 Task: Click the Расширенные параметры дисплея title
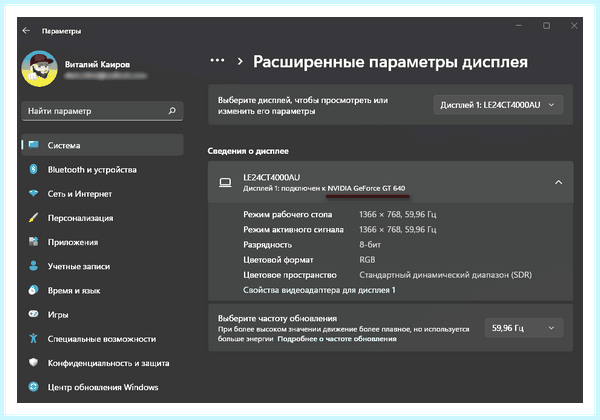click(390, 62)
